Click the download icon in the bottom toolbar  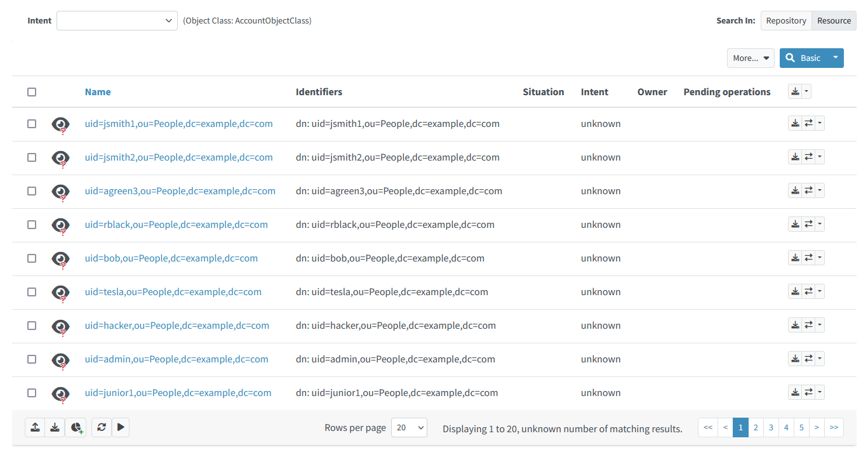[55, 427]
